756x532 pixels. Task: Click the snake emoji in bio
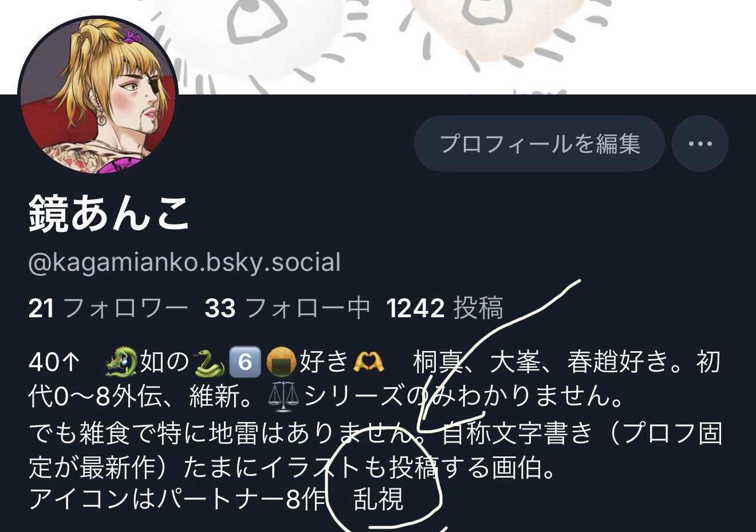[x=209, y=362]
